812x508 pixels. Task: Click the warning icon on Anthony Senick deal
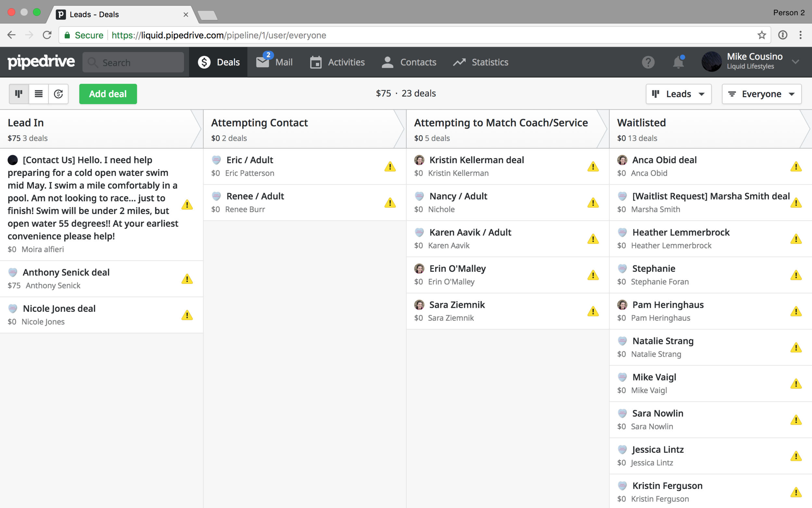(187, 279)
